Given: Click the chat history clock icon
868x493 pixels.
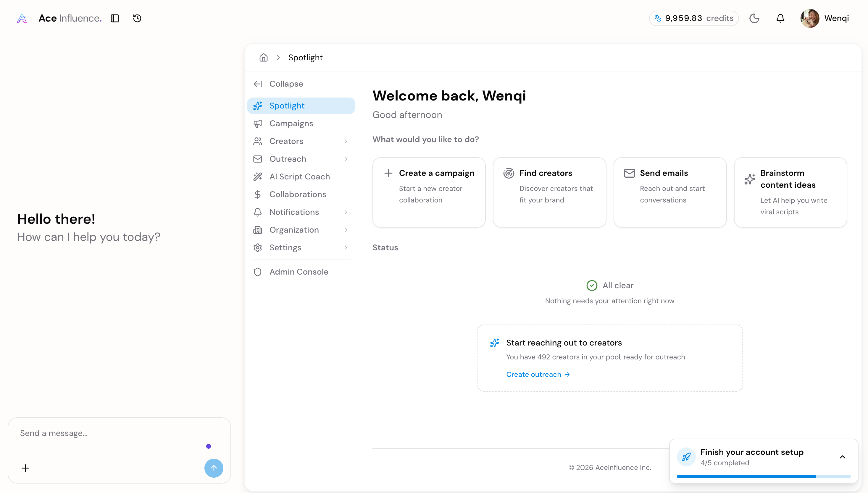Looking at the screenshot, I should tap(137, 18).
